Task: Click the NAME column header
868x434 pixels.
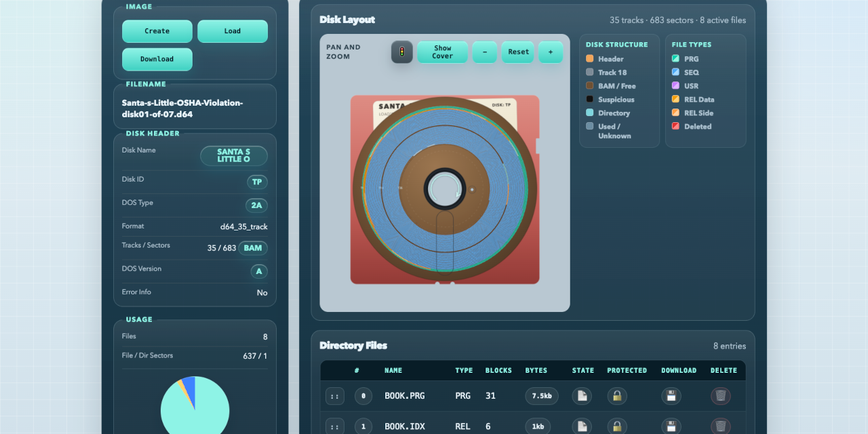Action: click(393, 371)
